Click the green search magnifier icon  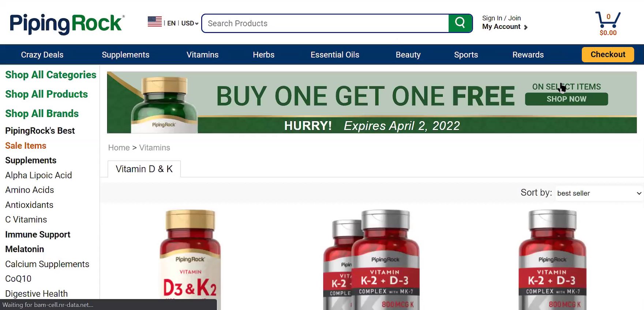pyautogui.click(x=460, y=23)
